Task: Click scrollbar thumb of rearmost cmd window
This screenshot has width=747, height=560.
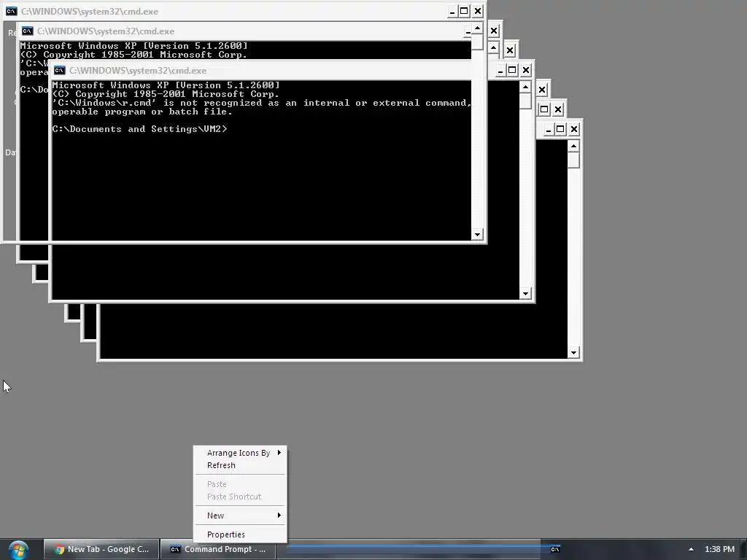Action: click(573, 160)
